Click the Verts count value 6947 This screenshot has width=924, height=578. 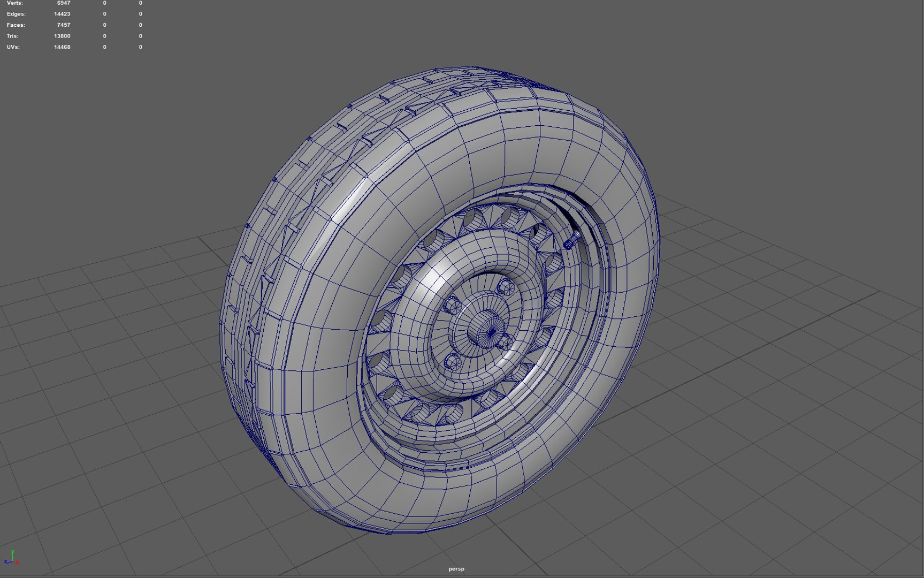click(64, 3)
